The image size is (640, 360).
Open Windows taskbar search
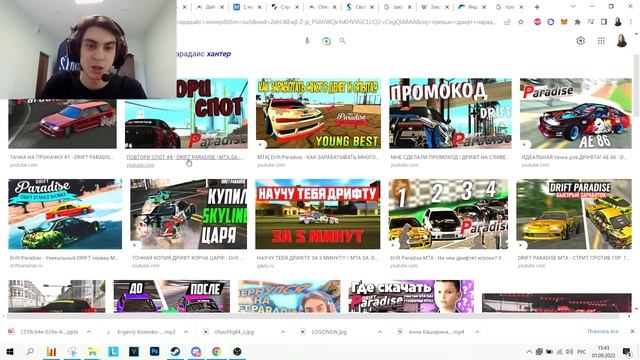click(x=30, y=351)
